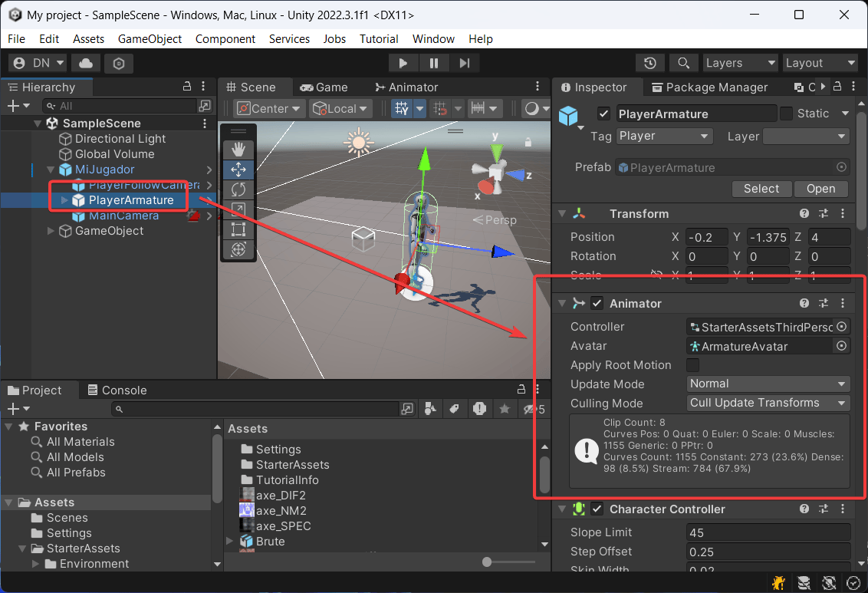Collapse the MiJugador tree item
The image size is (868, 593).
click(x=51, y=170)
